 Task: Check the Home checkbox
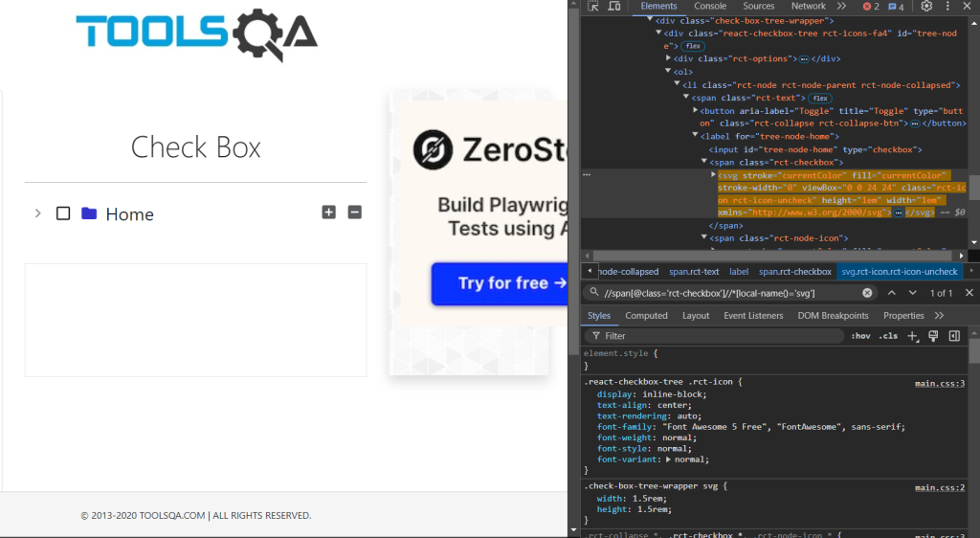pos(63,213)
